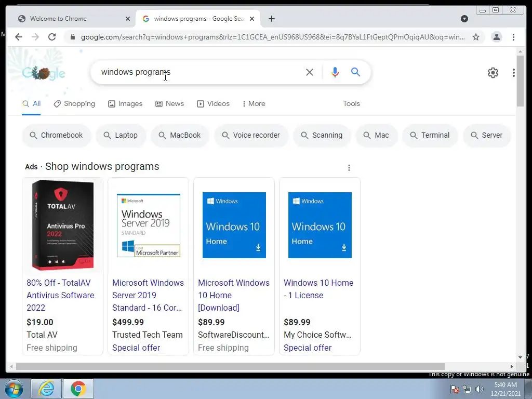Screen dimensions: 532x399
Task: Expand the More search categories menu
Action: 254,104
